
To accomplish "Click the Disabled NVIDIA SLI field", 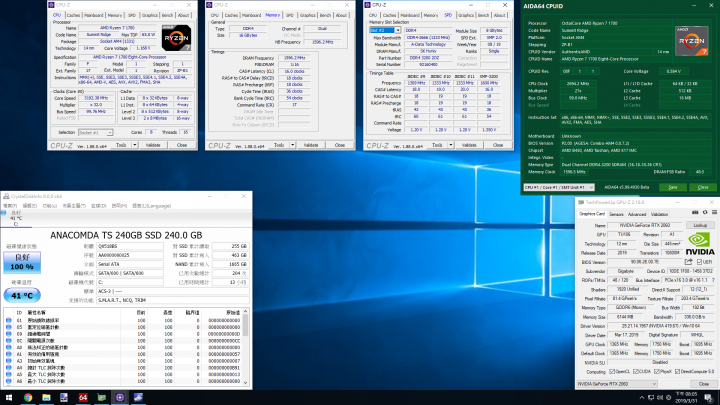I will pos(660,362).
